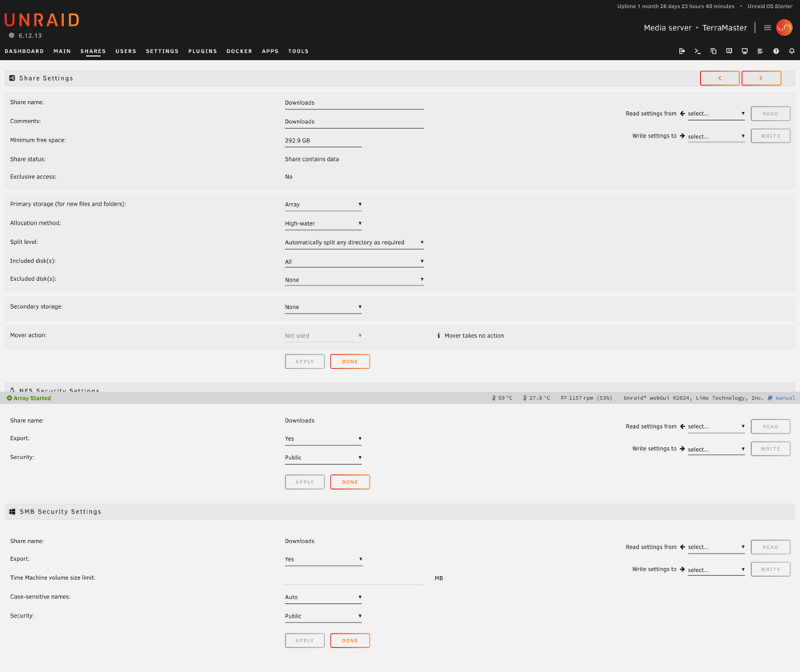Click the Share name input field
This screenshot has width=800, height=672.
[x=354, y=103]
